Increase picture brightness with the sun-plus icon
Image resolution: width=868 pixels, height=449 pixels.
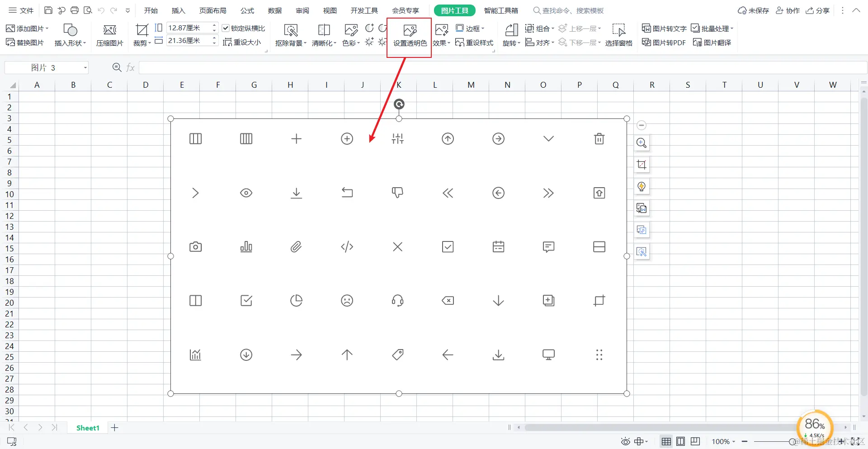tap(369, 42)
